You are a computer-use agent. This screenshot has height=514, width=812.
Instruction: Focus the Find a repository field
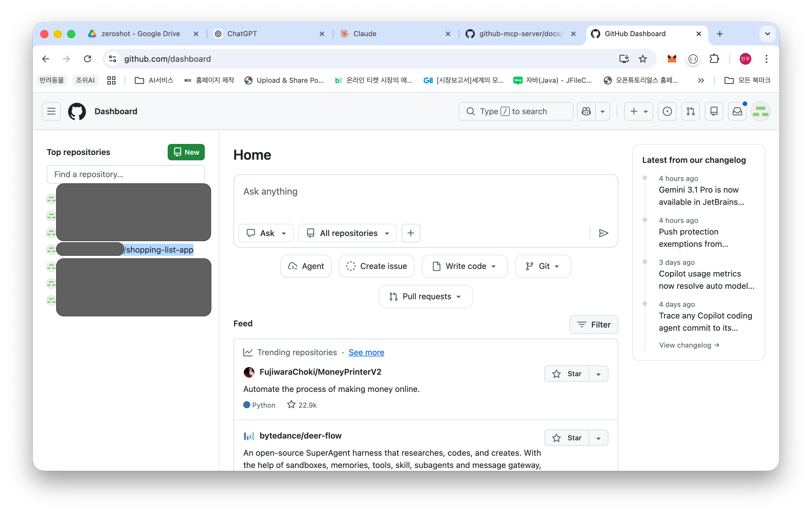126,174
